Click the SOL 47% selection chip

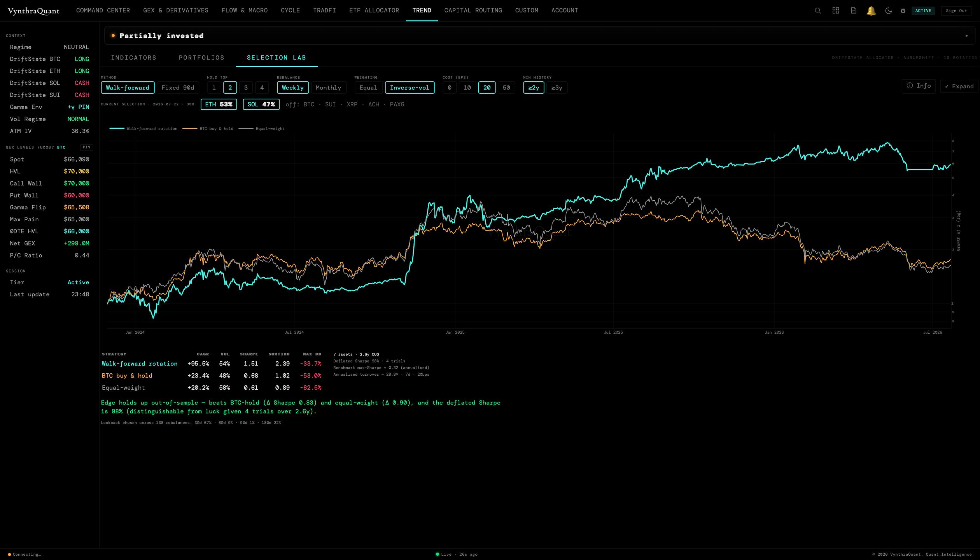[x=261, y=104]
